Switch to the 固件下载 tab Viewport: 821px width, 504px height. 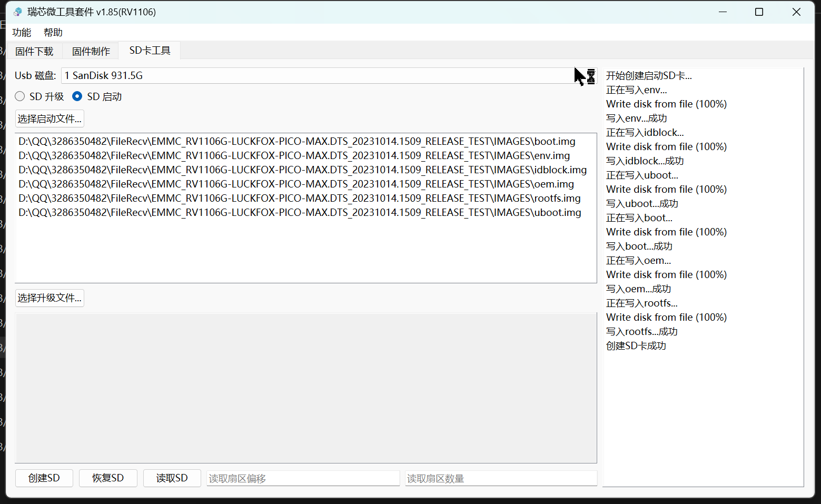pos(34,51)
